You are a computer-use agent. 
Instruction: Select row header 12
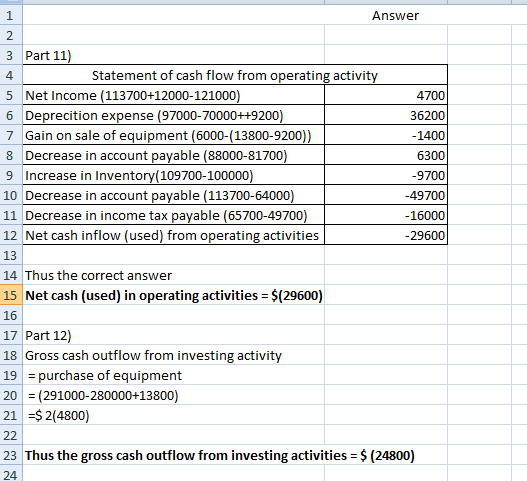coord(11,235)
